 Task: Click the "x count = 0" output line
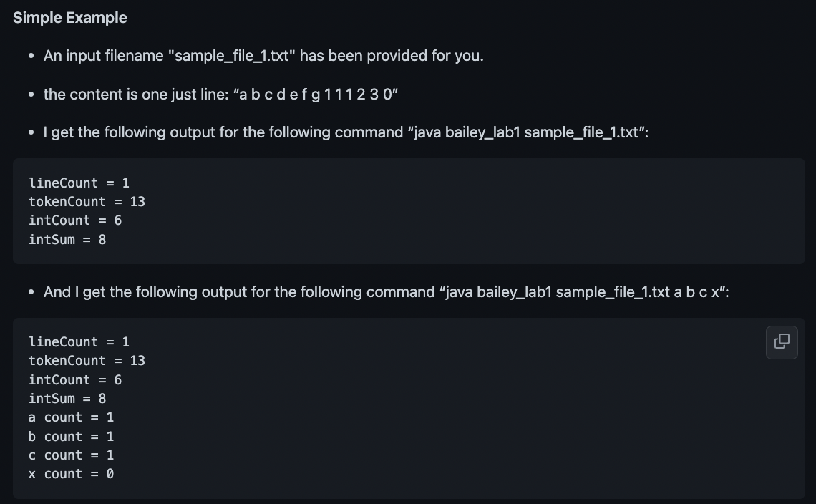point(71,474)
